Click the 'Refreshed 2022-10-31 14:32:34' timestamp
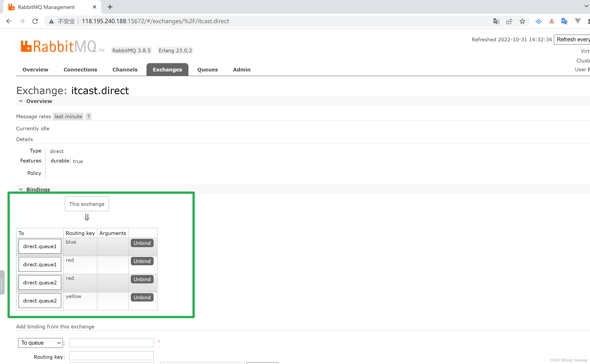 point(512,39)
